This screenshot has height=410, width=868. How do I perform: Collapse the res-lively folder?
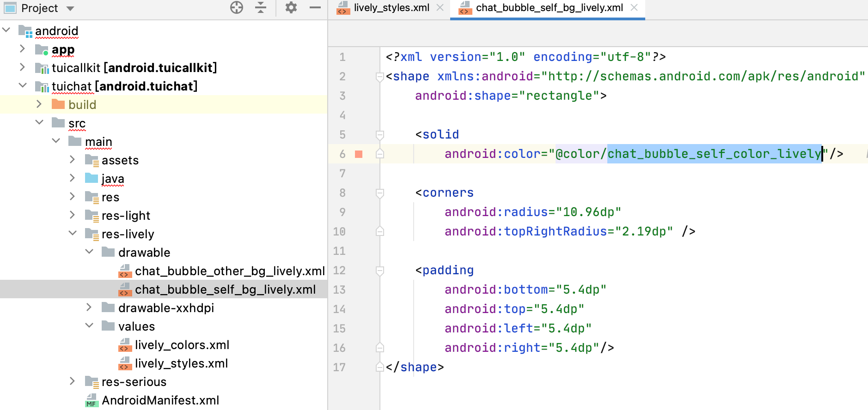[x=72, y=234]
